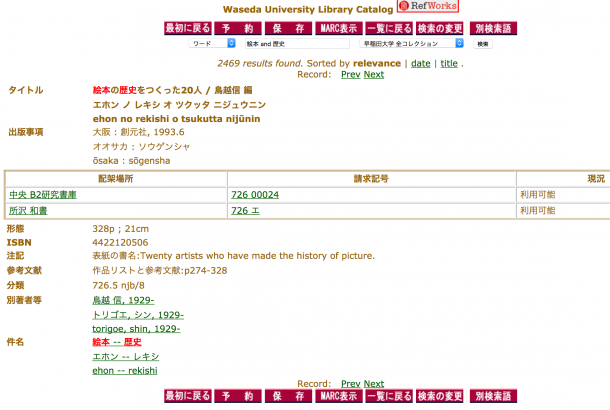
Task: Click top MARC表示 button
Action: click(339, 28)
